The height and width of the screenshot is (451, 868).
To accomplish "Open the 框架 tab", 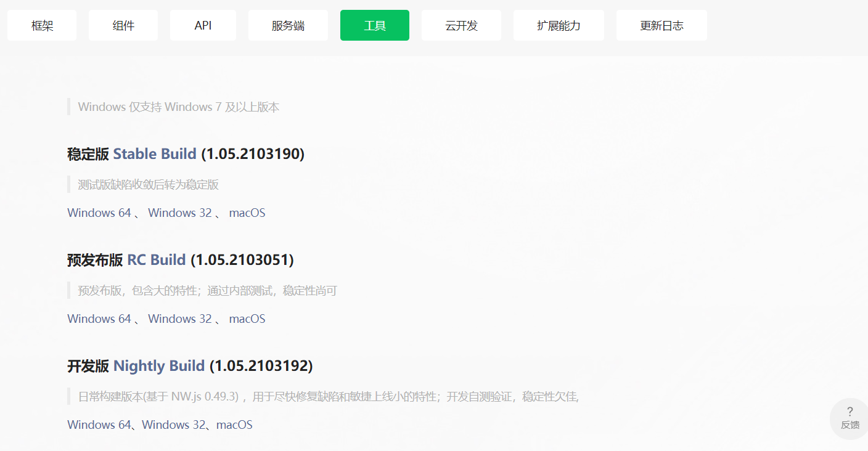I will pyautogui.click(x=42, y=25).
